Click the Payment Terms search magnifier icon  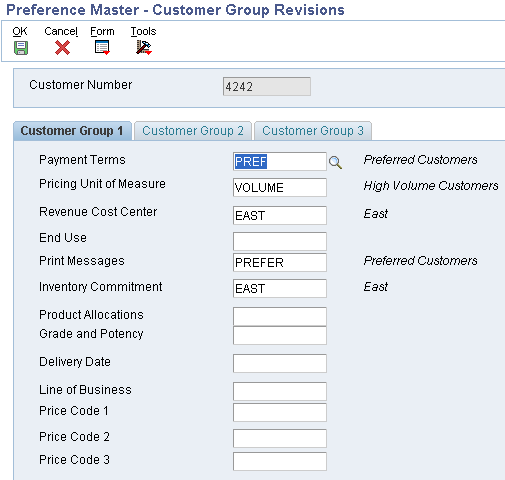[x=335, y=162]
